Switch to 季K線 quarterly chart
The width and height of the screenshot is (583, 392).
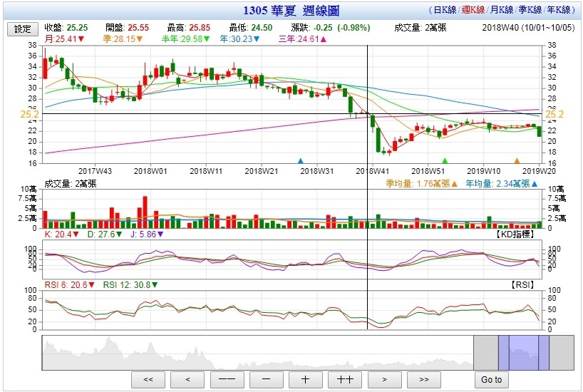[x=530, y=10]
